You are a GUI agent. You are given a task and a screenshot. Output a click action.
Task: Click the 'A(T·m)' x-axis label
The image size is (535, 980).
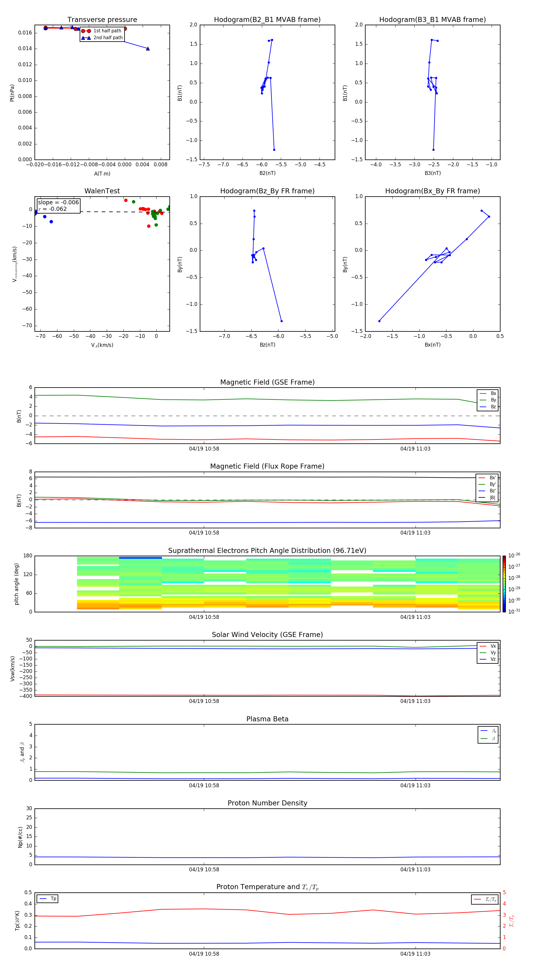(x=102, y=174)
